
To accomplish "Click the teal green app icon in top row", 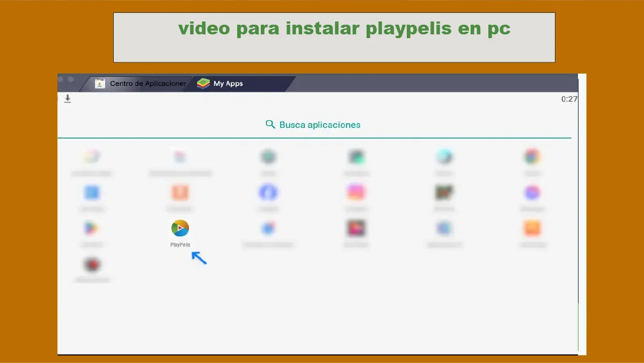I will coord(268,157).
